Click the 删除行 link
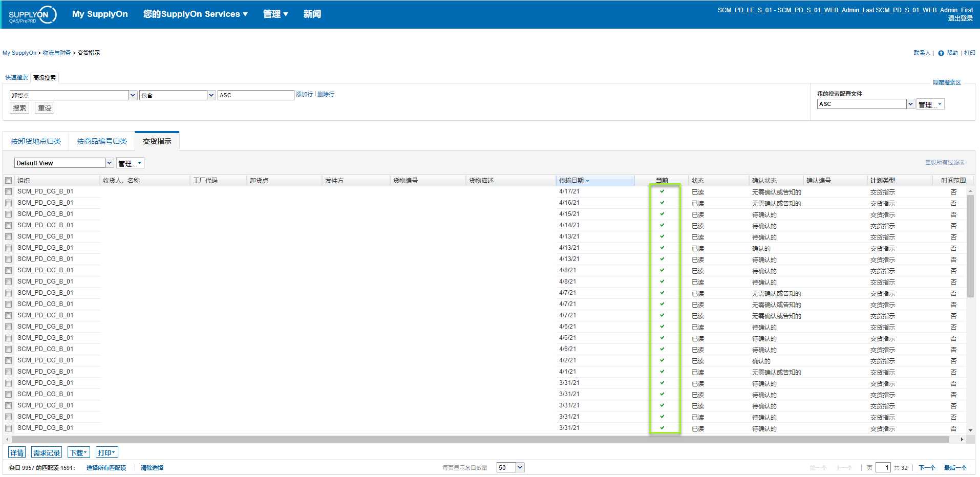 pyautogui.click(x=326, y=94)
